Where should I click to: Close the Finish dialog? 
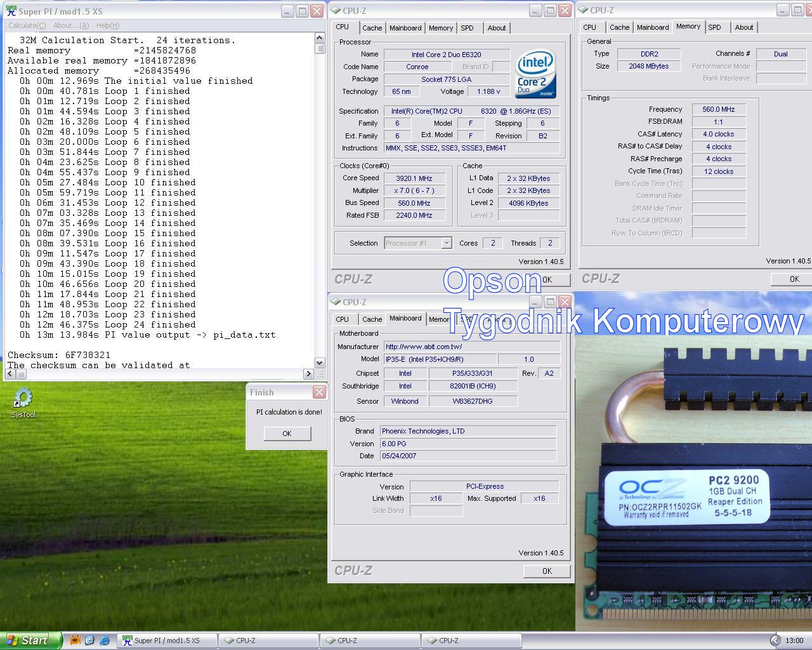320,392
